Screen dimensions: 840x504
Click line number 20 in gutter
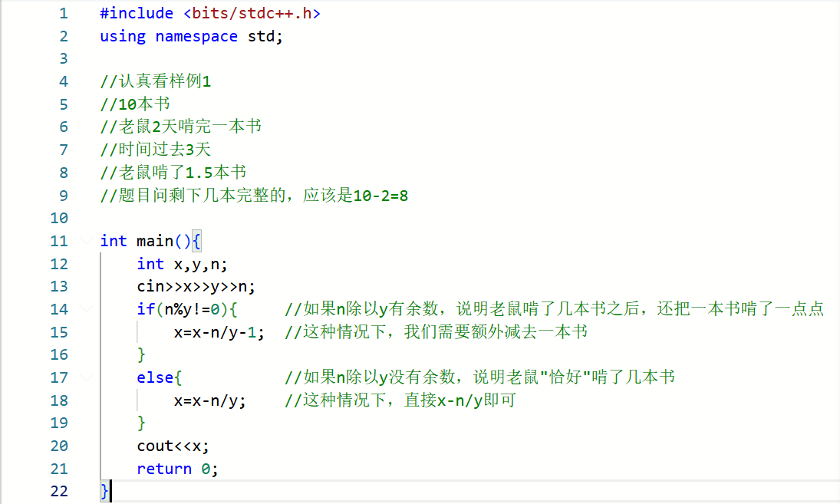pyautogui.click(x=59, y=446)
